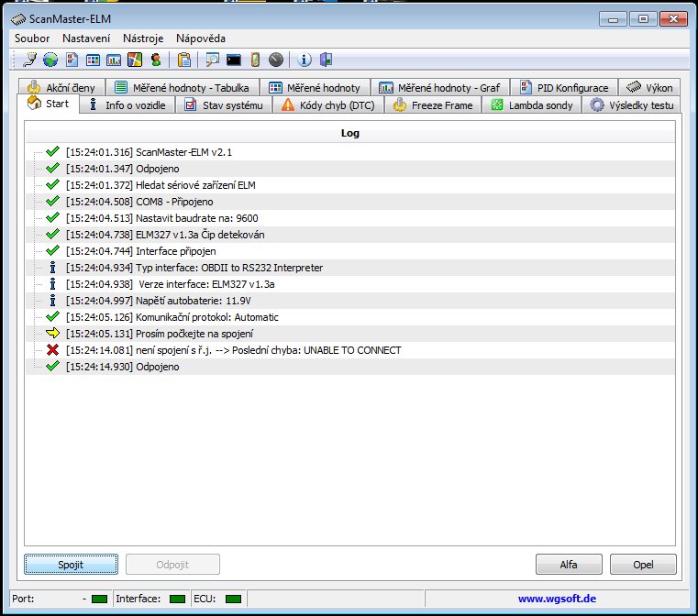Select the Freeze Frame tab

pos(433,105)
